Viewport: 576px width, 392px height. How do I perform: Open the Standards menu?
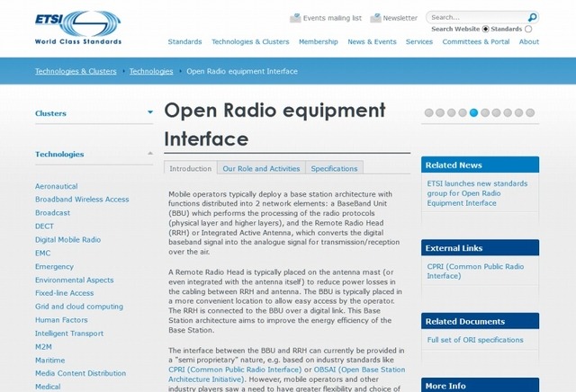click(184, 42)
